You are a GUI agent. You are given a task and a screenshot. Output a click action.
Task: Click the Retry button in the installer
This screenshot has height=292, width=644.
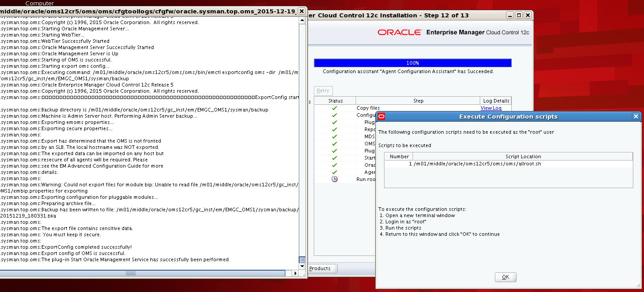point(323,90)
